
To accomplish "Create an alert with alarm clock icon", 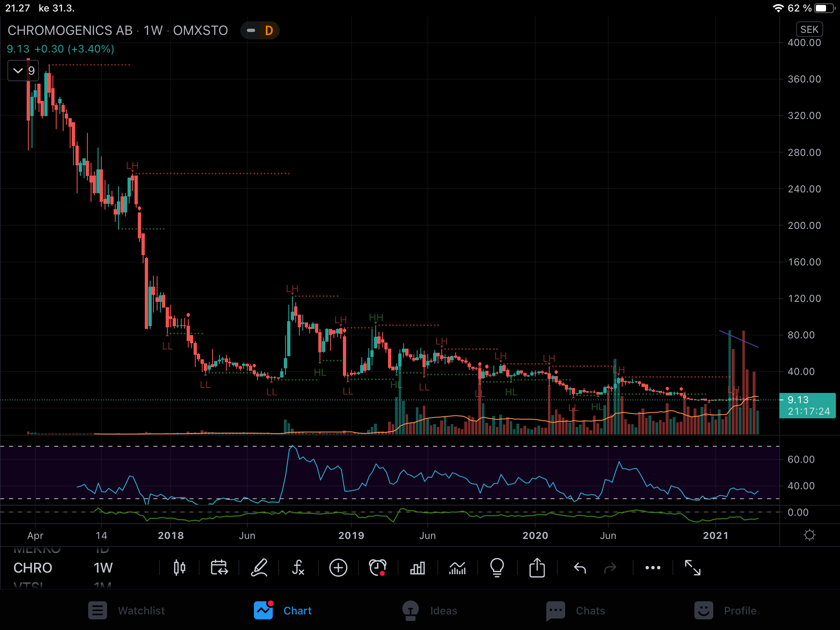I will click(x=377, y=568).
